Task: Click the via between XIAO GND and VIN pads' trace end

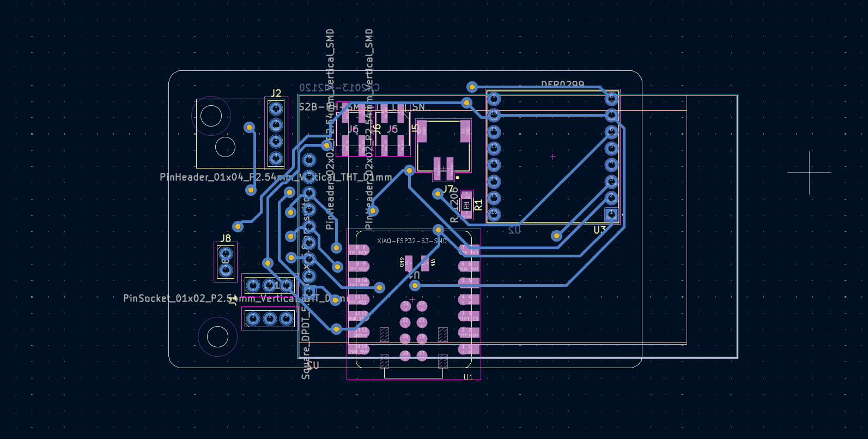Action: (x=415, y=285)
